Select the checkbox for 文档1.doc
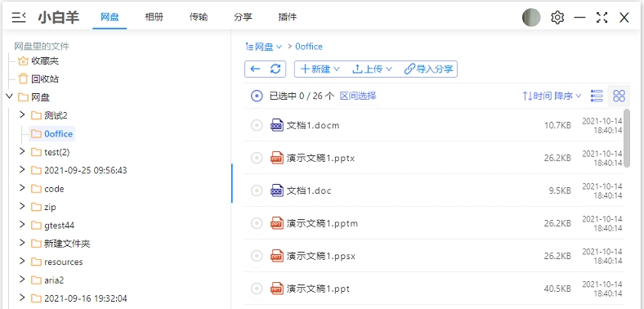The height and width of the screenshot is (309, 644). pos(257,190)
